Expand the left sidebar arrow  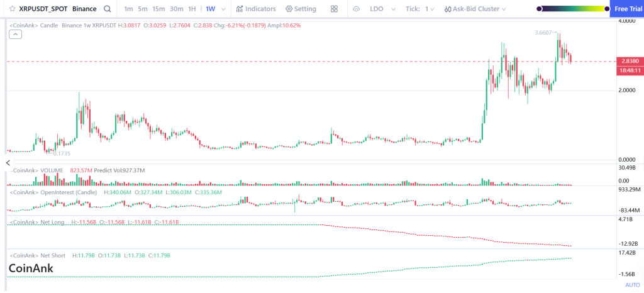point(8,163)
